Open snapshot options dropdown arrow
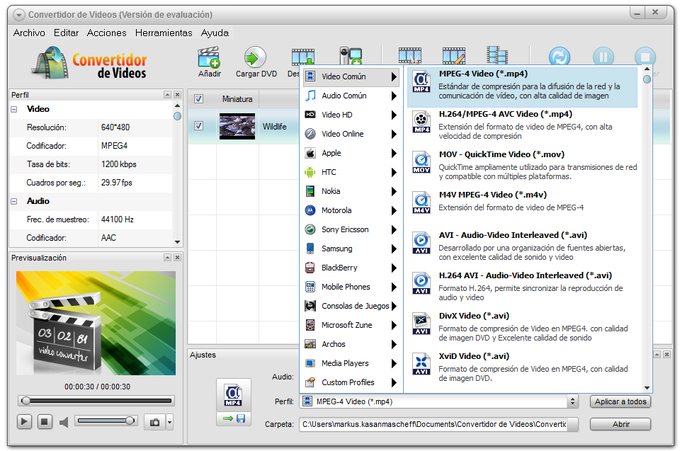The width and height of the screenshot is (680, 451). (170, 422)
